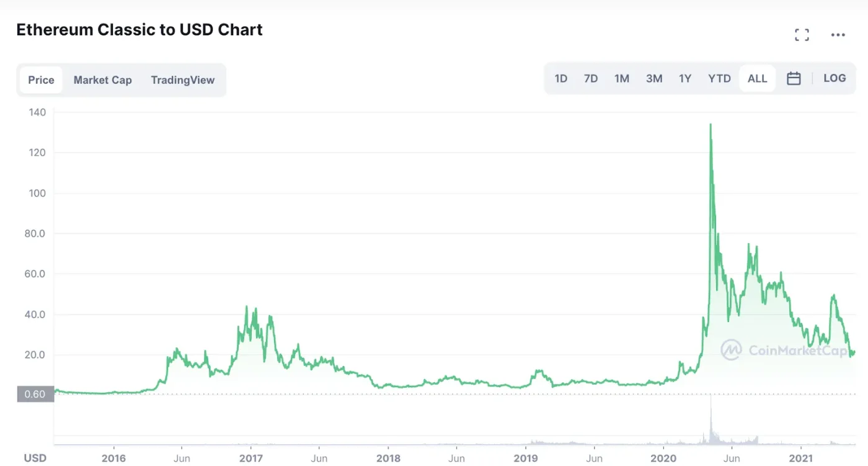Click the 80.0 value on the price axis

click(35, 233)
